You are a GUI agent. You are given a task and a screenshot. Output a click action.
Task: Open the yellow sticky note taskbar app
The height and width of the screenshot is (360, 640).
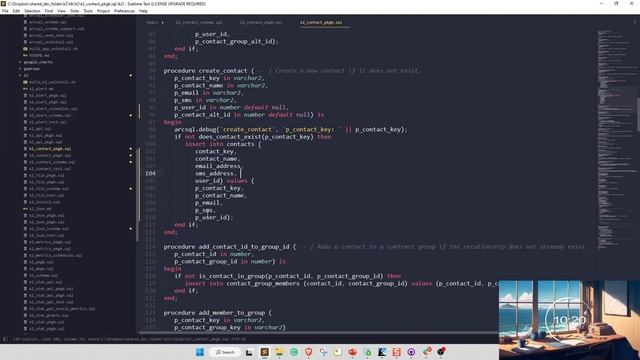click(338, 352)
